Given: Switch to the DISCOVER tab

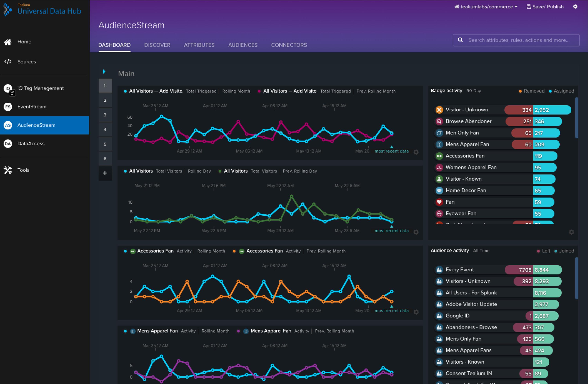Looking at the screenshot, I should [157, 45].
